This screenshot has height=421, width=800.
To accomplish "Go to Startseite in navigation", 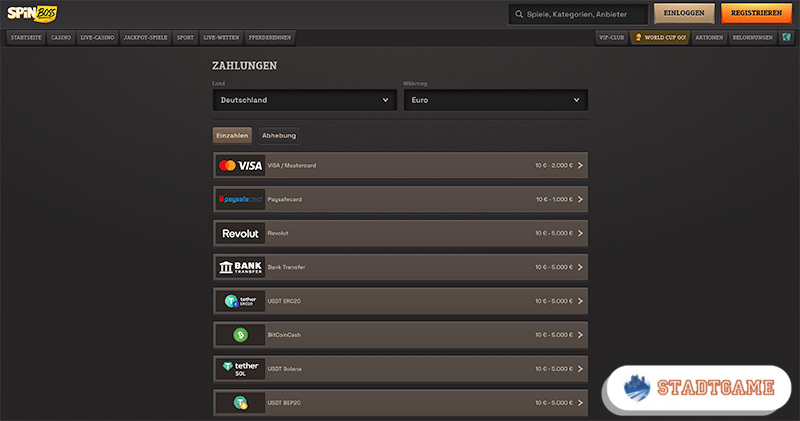I will point(26,37).
